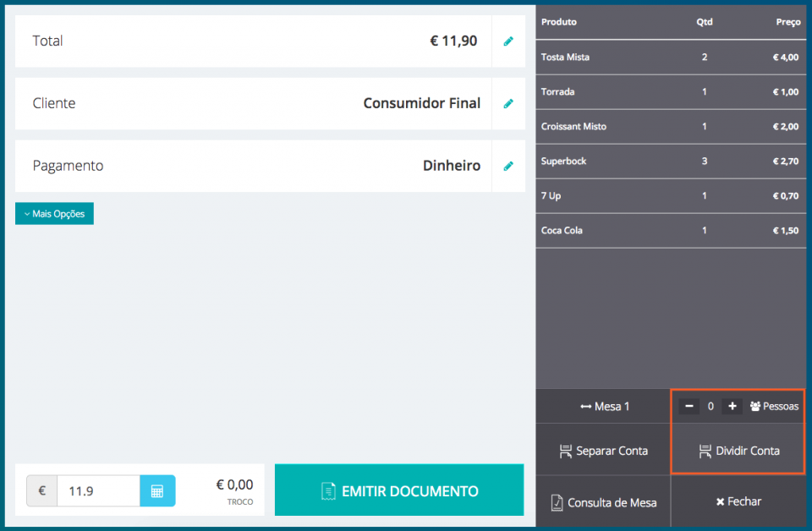Open the calculator next to amount field

pyautogui.click(x=157, y=490)
